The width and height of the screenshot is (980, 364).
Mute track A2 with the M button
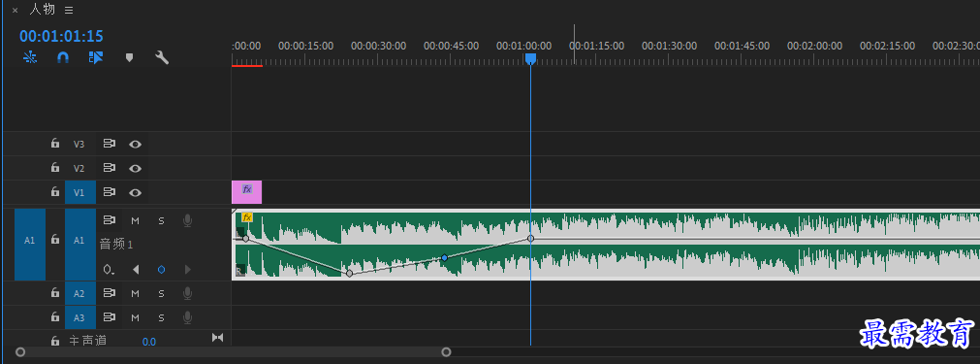[135, 293]
